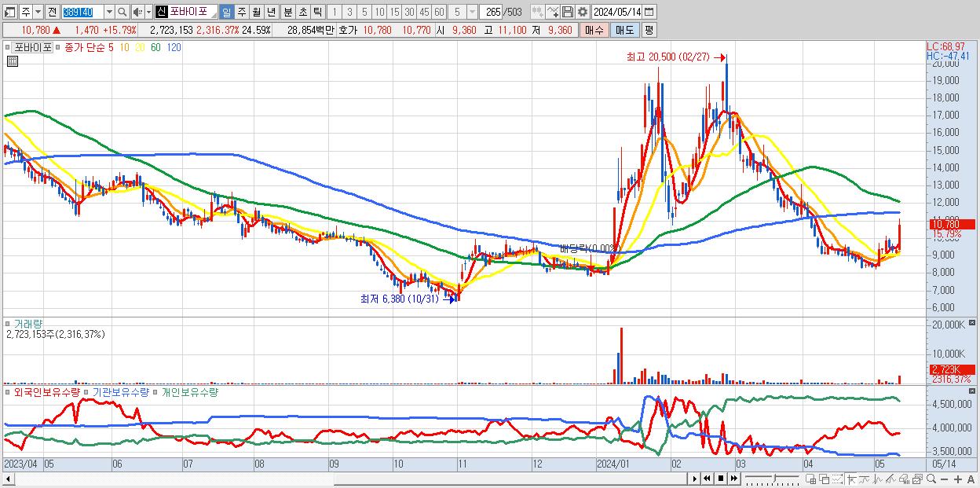This screenshot has width=980, height=488.
Task: Click the bottom speed slider handle
Action: coord(775,478)
